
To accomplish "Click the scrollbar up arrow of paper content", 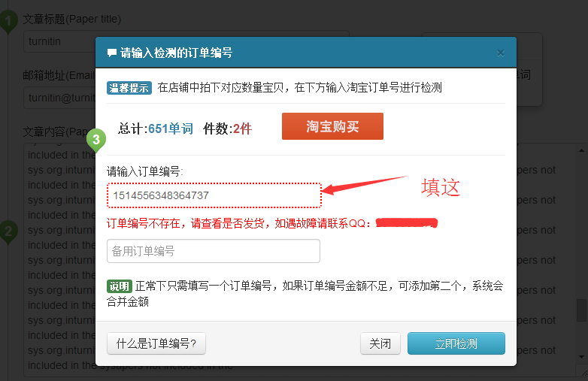I will pyautogui.click(x=582, y=150).
